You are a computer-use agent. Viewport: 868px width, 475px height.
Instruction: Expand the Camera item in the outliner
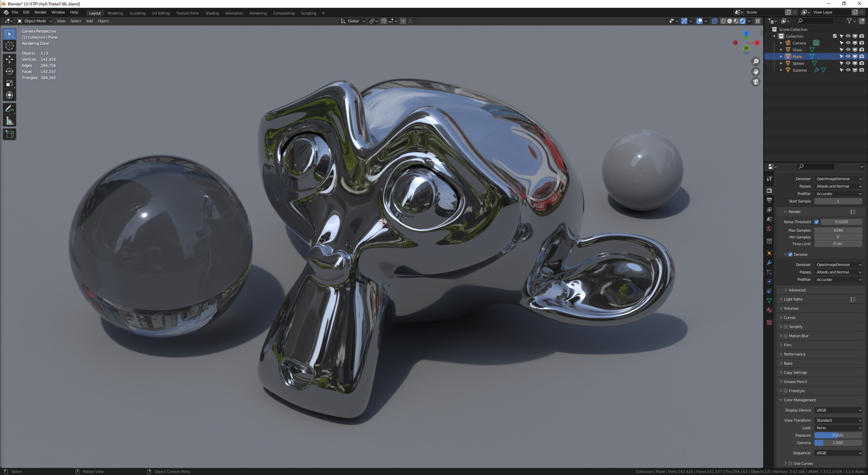click(781, 43)
